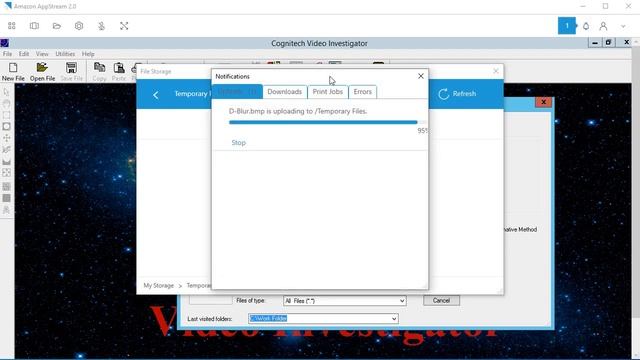Switch to the Uploads tab in Notifications
The height and width of the screenshot is (360, 640).
tap(237, 92)
